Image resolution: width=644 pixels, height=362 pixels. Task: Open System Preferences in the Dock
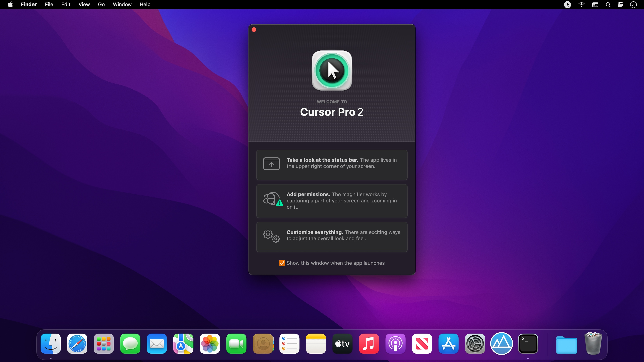475,343
